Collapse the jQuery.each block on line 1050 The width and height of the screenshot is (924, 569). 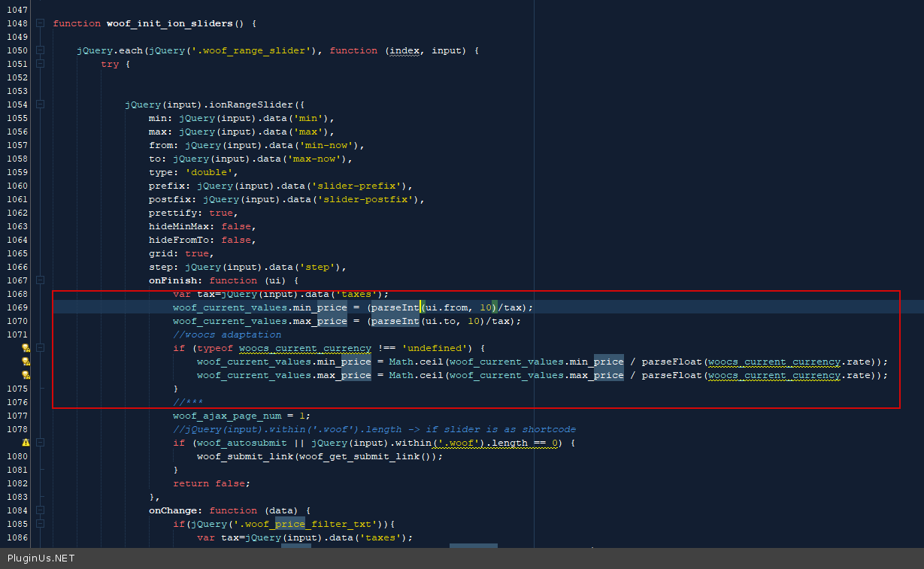[x=40, y=50]
